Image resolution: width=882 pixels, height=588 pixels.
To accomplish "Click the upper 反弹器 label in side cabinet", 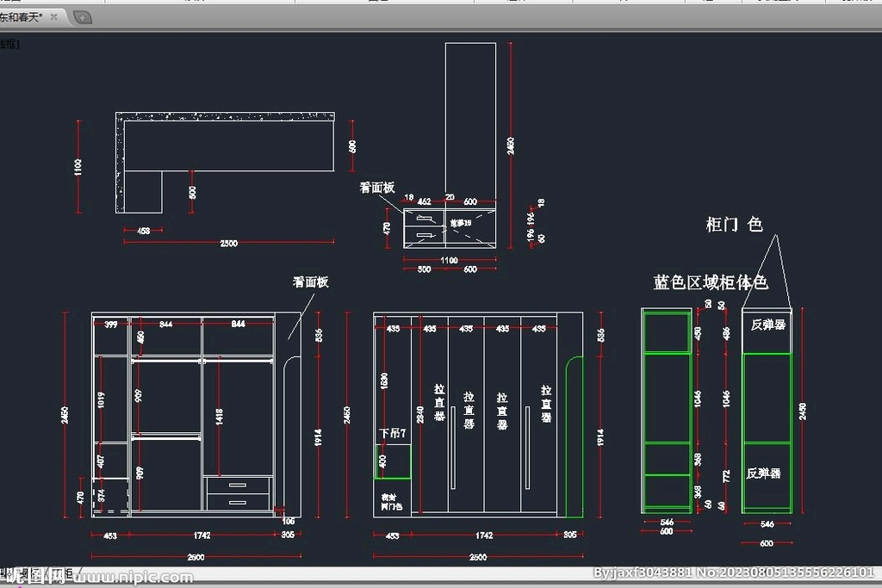I will (x=767, y=325).
